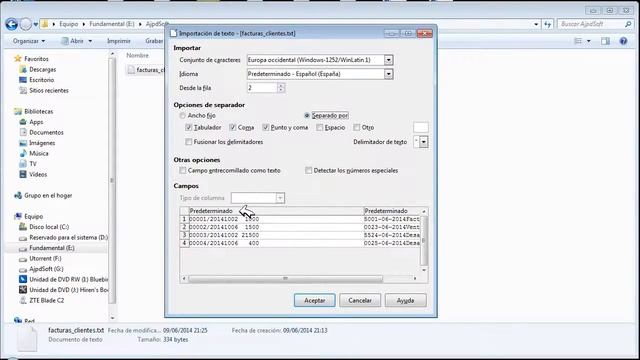Click Grabar in Explorer toolbar
640x360 pixels.
click(x=154, y=41)
